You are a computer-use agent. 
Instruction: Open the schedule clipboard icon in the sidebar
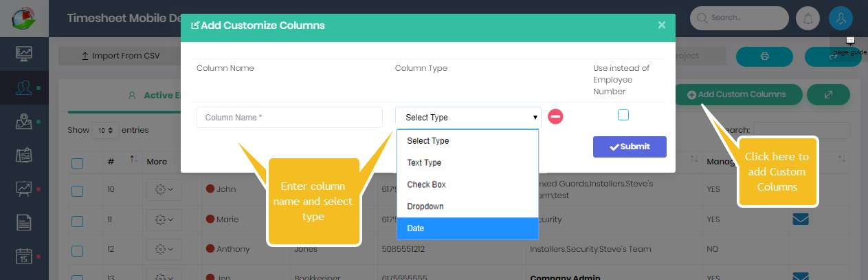click(x=24, y=155)
